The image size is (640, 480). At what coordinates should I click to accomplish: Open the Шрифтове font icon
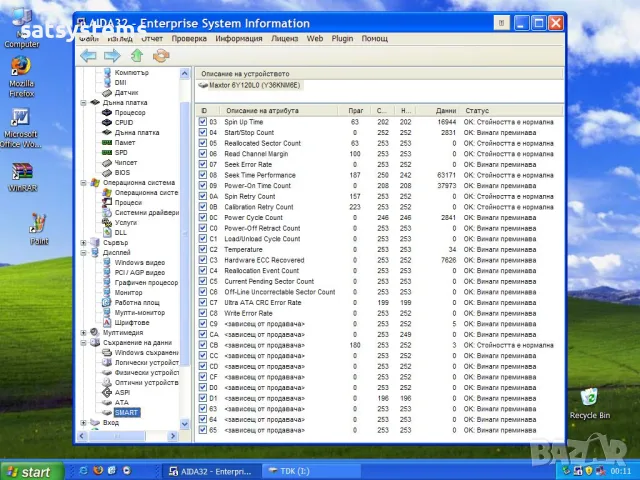pyautogui.click(x=107, y=322)
